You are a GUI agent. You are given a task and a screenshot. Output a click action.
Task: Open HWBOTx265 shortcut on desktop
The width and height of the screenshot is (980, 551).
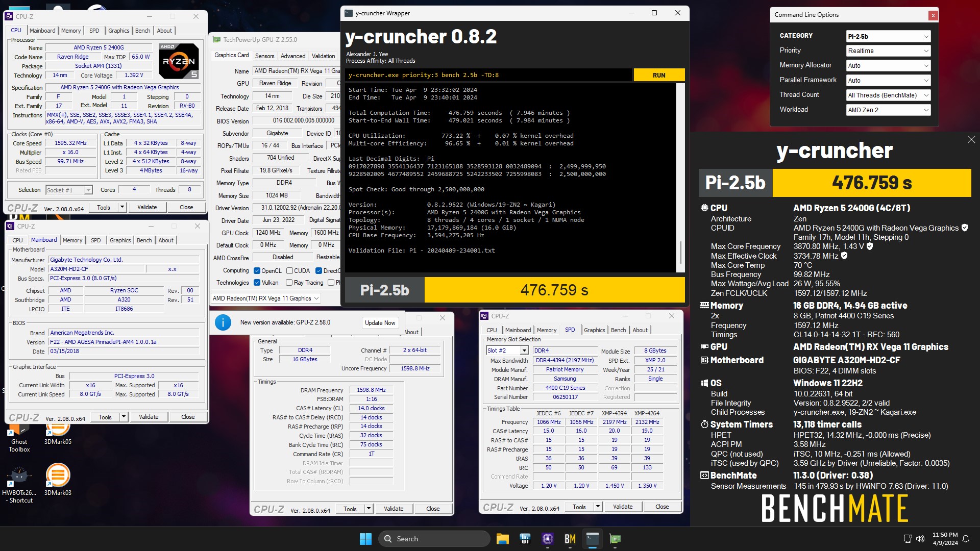pos(19,485)
